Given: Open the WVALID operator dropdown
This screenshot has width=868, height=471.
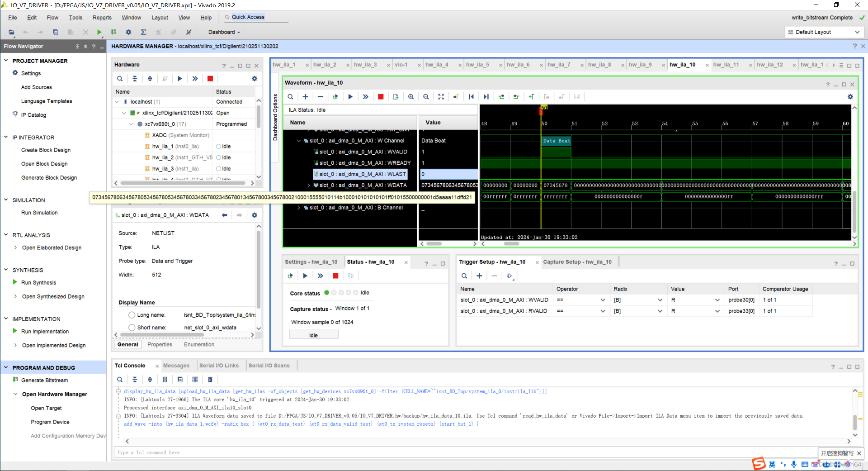Looking at the screenshot, I should (603, 300).
